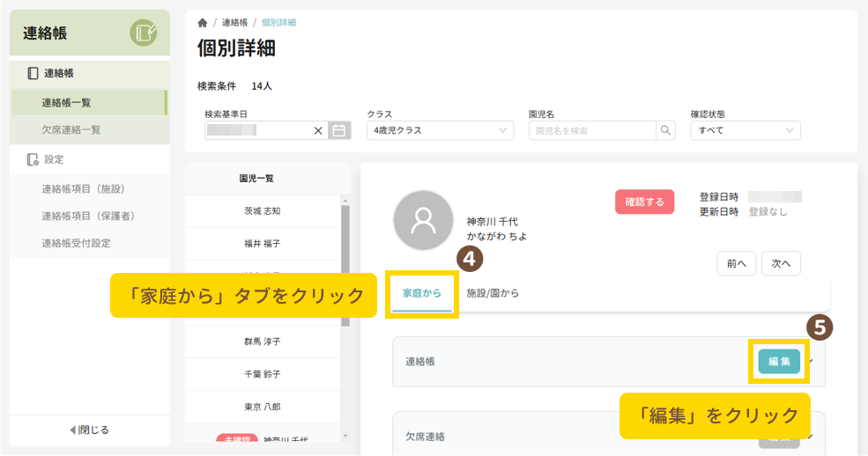Open the 確認状態 status dropdown
868x456 pixels.
pos(745,130)
